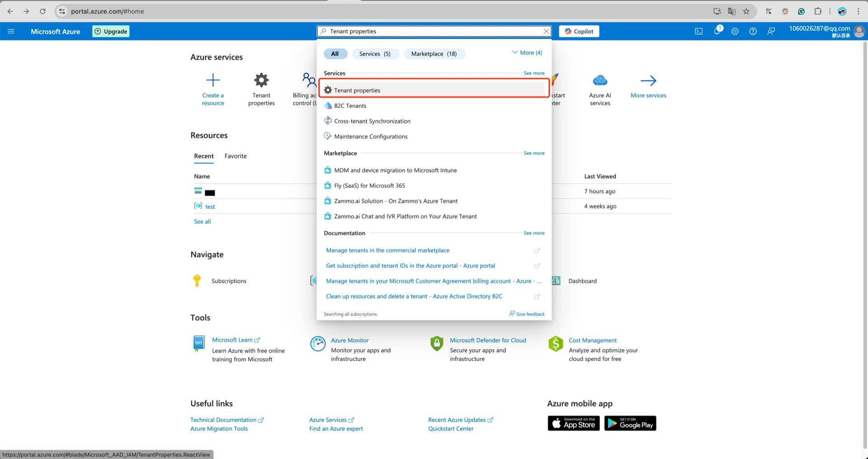Viewport: 868px width, 459px height.
Task: Click See more beside Marketplace heading
Action: [534, 153]
